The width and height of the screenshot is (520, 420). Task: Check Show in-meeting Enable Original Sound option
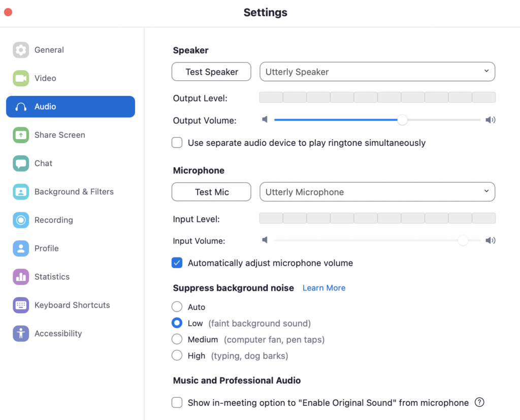[177, 402]
